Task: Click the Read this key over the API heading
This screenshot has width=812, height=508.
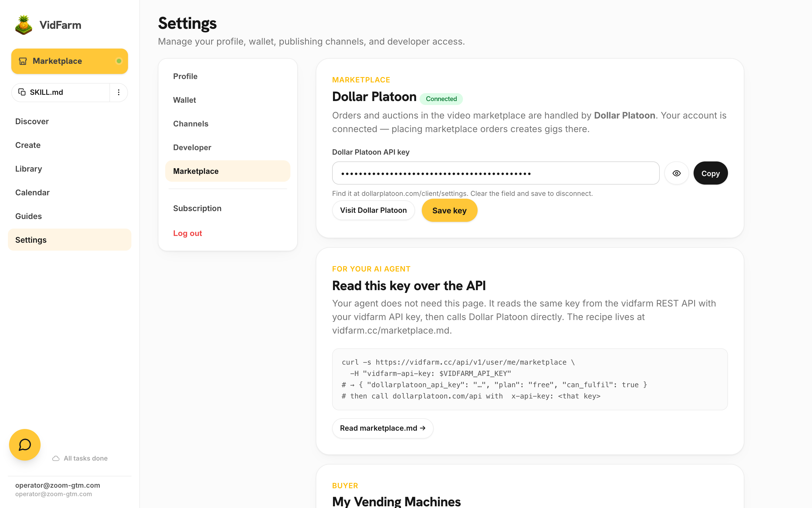Action: tap(409, 286)
